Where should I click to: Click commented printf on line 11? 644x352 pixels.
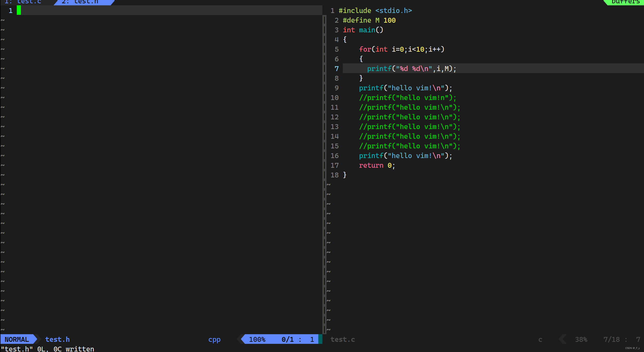tap(410, 107)
